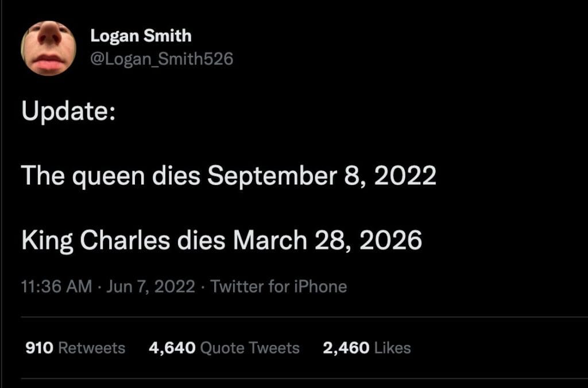View the 910 Retweets list
This screenshot has height=388, width=588.
coord(76,348)
